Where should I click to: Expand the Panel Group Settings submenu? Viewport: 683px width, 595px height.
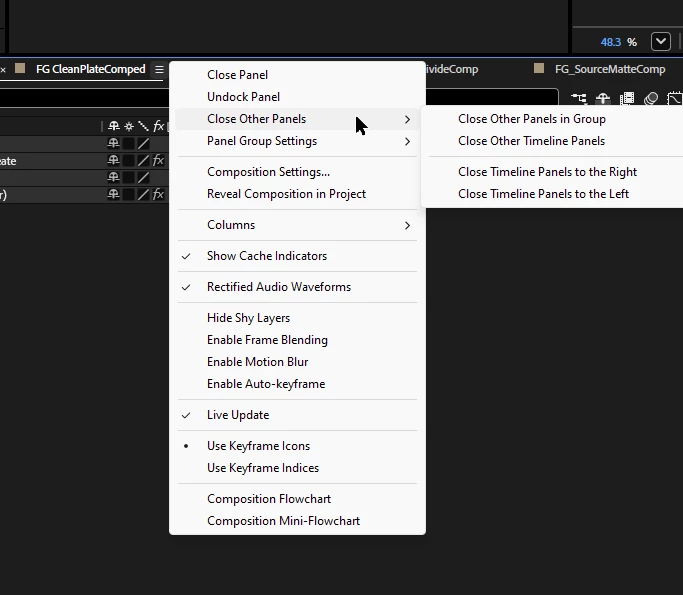coord(297,142)
